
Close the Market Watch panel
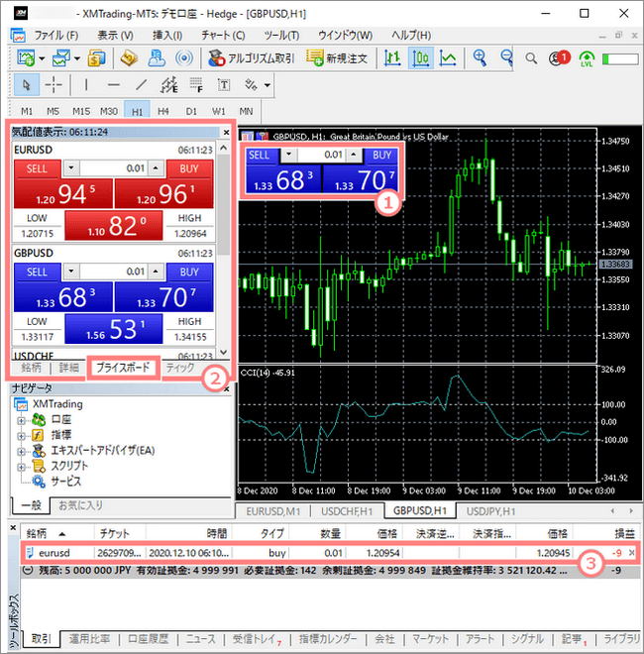[x=226, y=133]
